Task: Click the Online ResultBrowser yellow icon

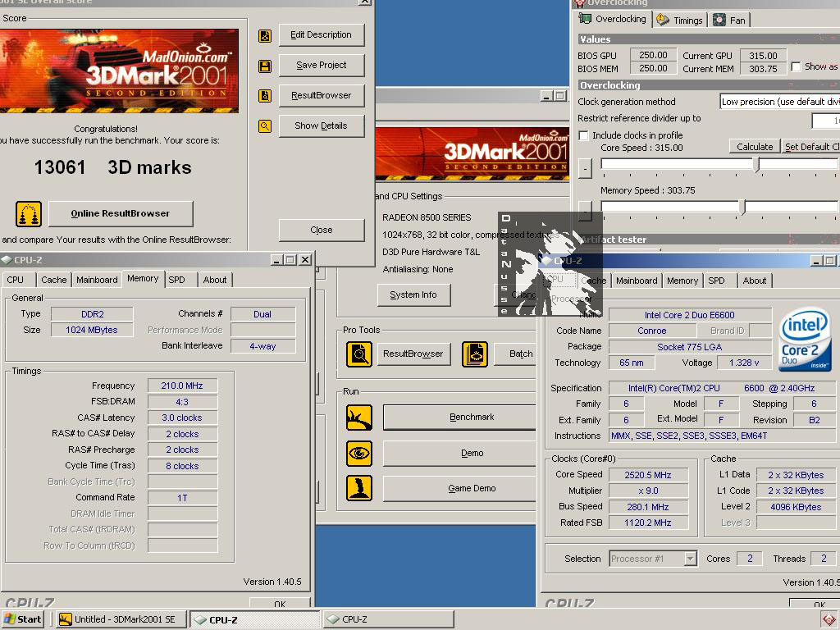Action: (x=29, y=214)
